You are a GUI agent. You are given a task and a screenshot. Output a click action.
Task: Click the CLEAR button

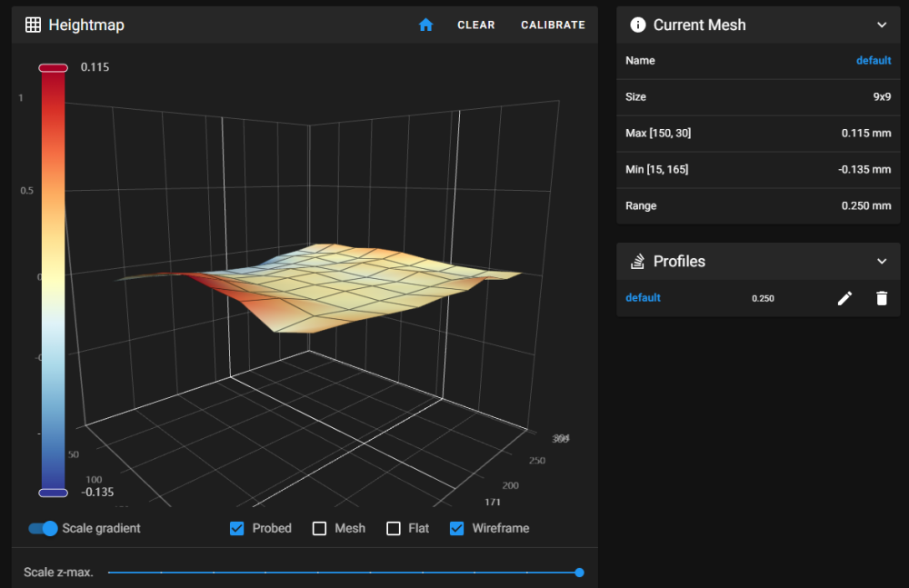(x=476, y=25)
